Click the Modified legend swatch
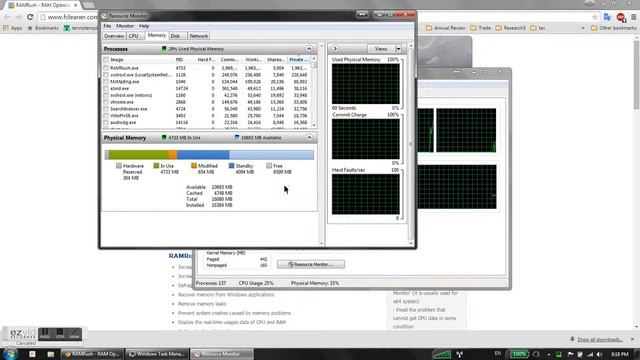The image size is (640, 360). [x=194, y=166]
